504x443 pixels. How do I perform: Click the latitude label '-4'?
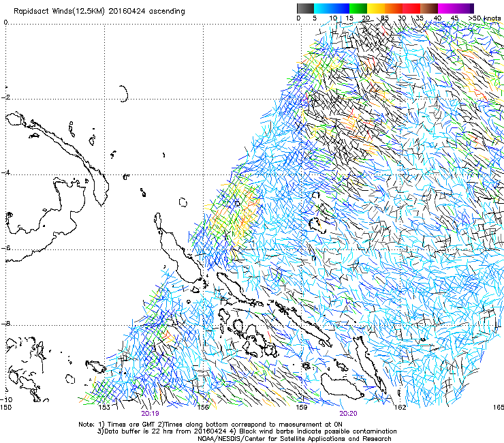click(x=5, y=172)
